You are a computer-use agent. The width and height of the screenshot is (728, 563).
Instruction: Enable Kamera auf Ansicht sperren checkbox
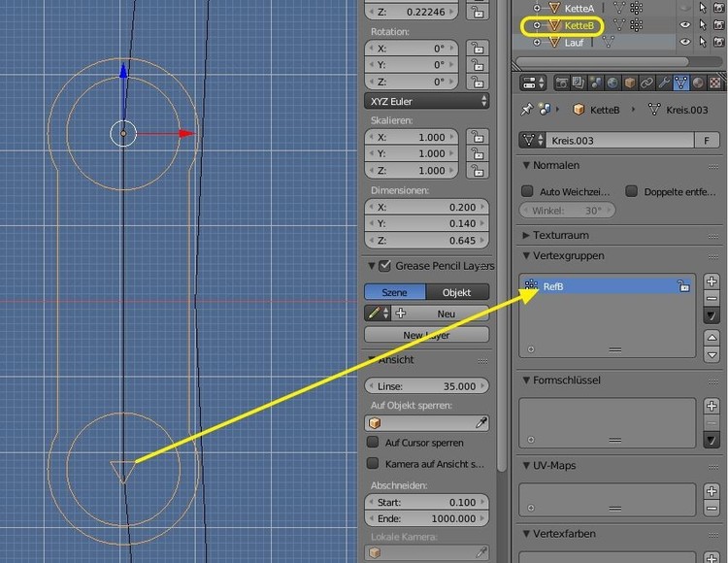tap(373, 463)
